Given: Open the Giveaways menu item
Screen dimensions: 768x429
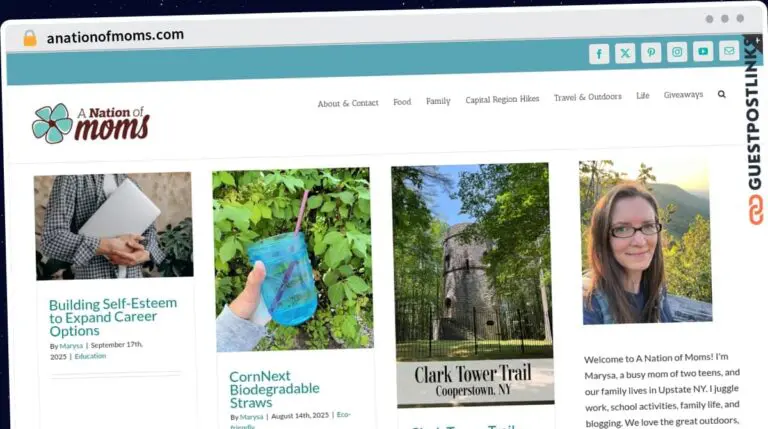Looking at the screenshot, I should 683,95.
